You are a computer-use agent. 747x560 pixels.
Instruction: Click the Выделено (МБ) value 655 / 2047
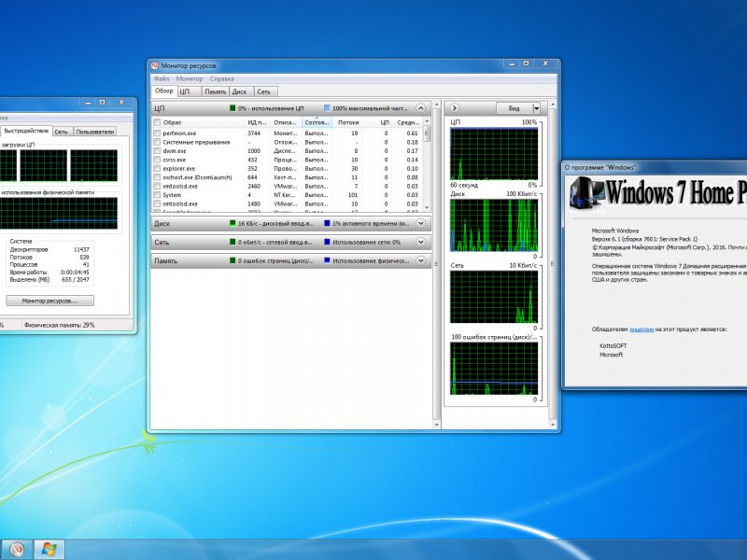(76, 279)
